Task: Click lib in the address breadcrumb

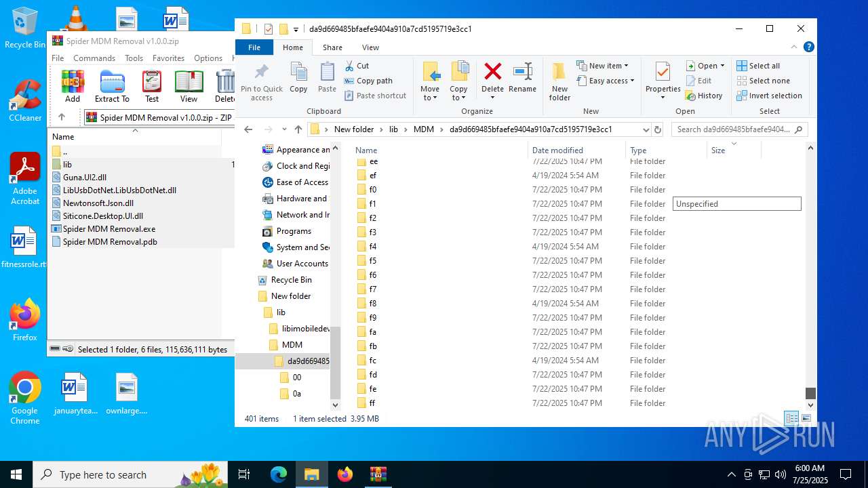Action: coord(393,129)
